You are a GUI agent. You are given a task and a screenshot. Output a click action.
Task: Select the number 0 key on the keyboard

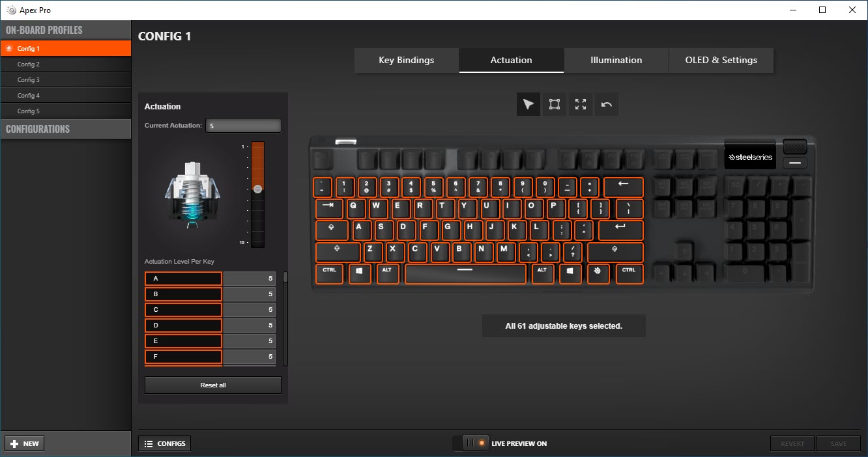(545, 187)
